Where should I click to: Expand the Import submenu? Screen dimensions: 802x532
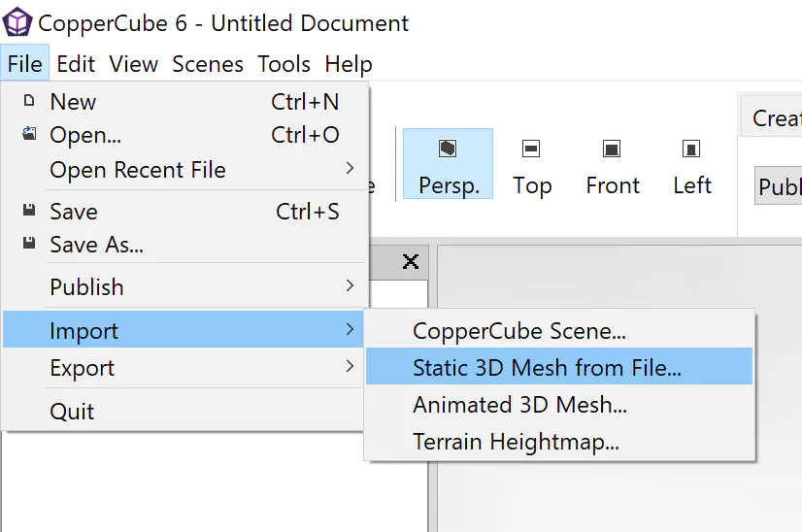(184, 330)
